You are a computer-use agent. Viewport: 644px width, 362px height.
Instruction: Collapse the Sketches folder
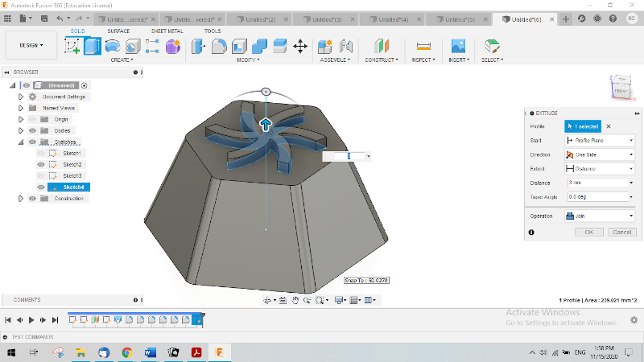coord(21,142)
